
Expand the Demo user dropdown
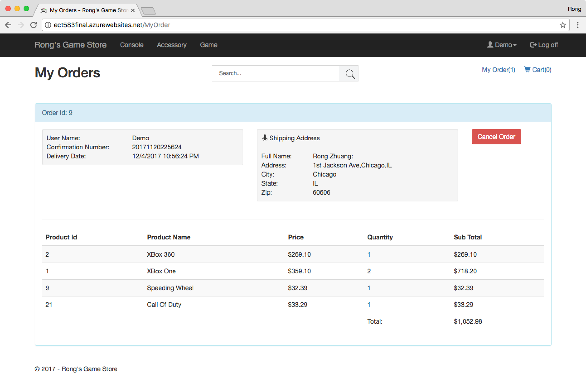pos(502,45)
